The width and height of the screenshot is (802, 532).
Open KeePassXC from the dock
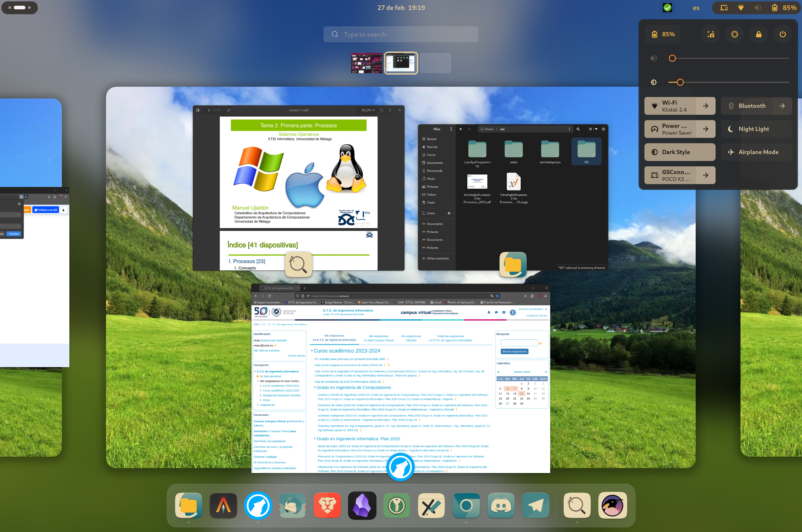coord(397,505)
